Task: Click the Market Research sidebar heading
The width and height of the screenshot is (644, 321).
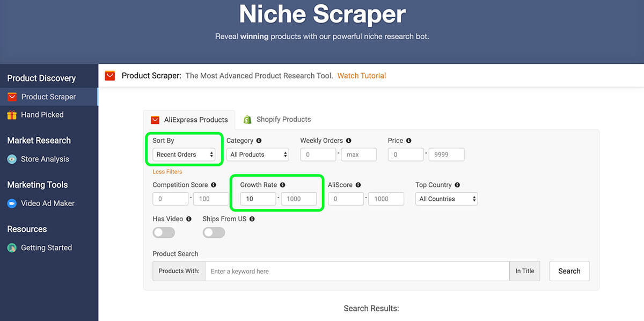Action: click(39, 141)
